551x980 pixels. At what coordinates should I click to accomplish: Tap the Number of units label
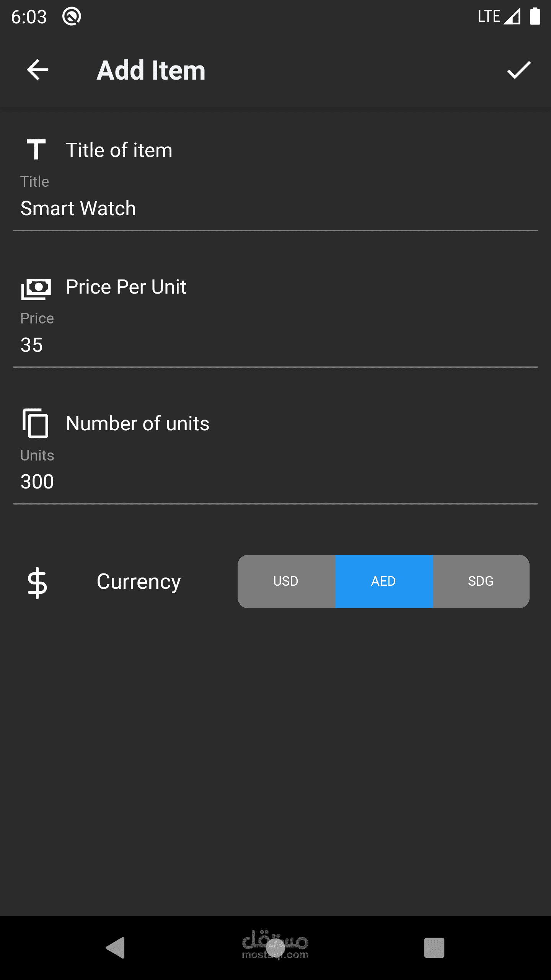tap(137, 423)
